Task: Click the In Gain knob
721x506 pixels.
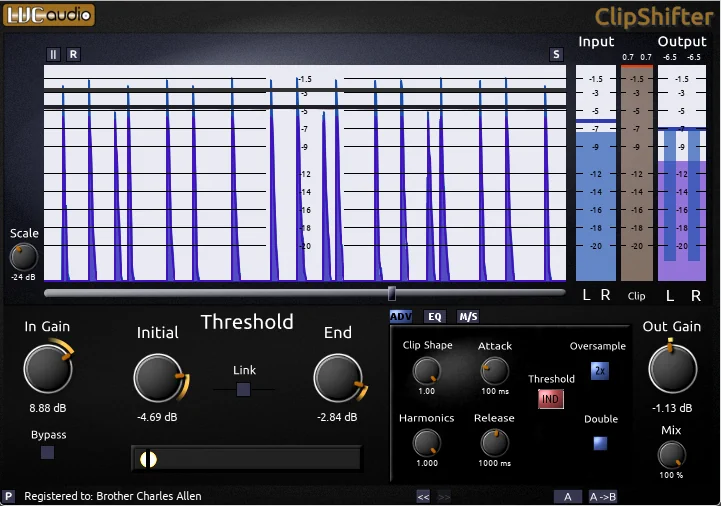Action: tap(48, 368)
